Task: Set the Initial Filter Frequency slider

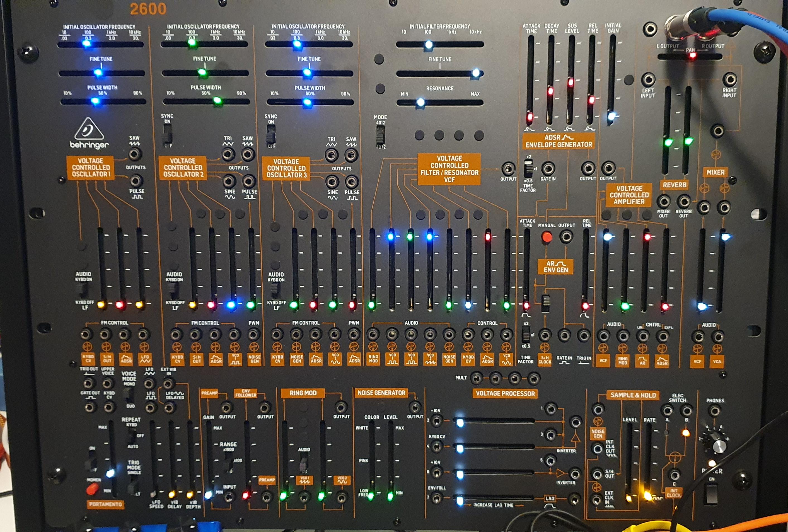Action: click(429, 44)
